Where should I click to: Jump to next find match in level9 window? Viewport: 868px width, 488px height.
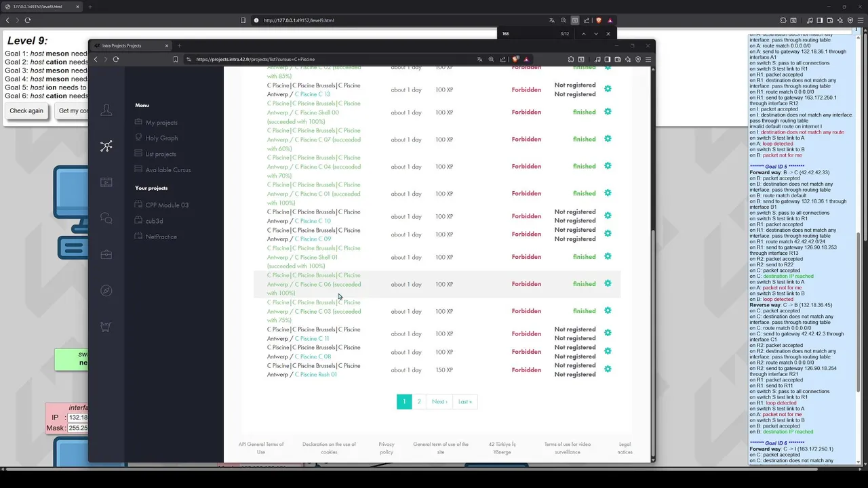click(596, 34)
